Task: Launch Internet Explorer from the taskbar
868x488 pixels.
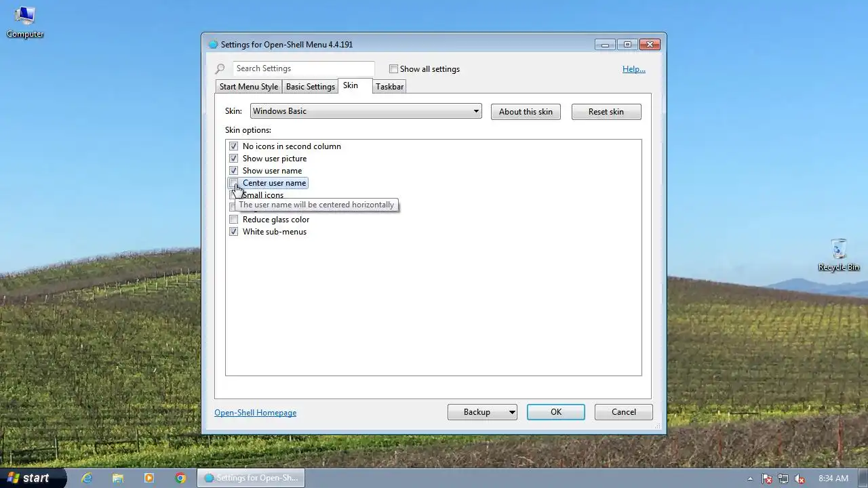Action: click(87, 478)
